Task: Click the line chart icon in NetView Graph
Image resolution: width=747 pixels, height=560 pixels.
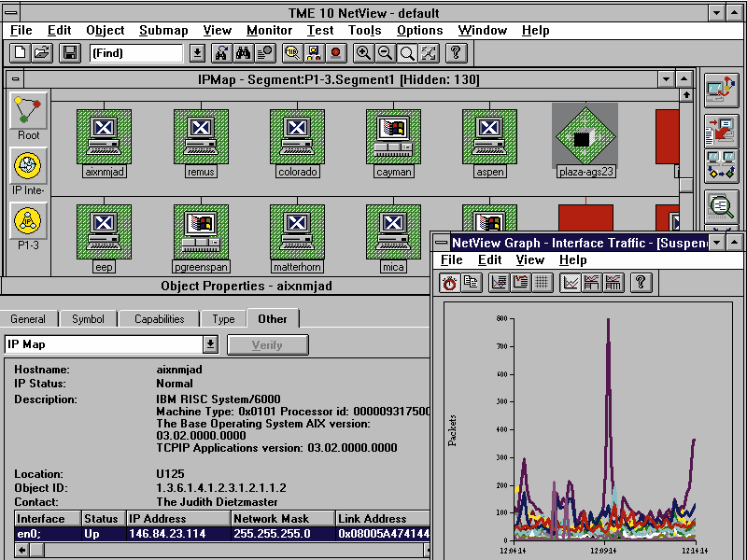Action: (x=570, y=283)
